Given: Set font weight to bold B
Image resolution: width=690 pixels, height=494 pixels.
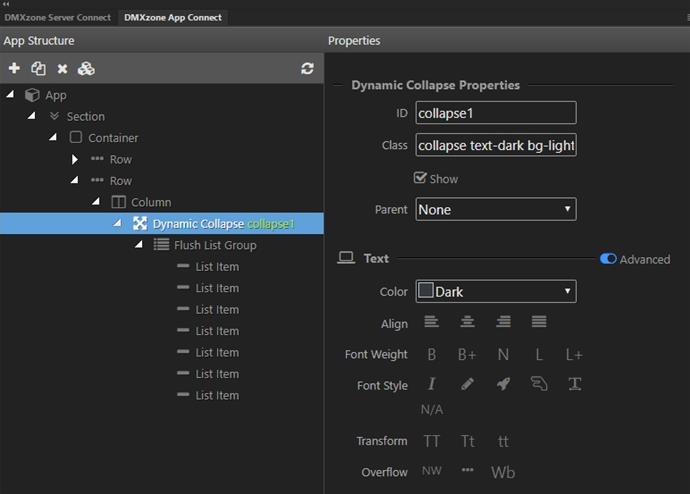Looking at the screenshot, I should tap(432, 354).
